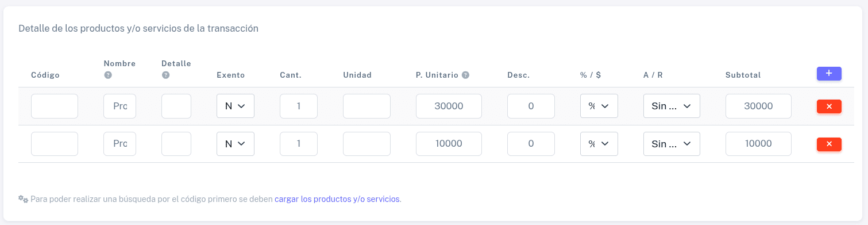Click the 'Subtotal' column header
This screenshot has width=868, height=225.
point(743,75)
